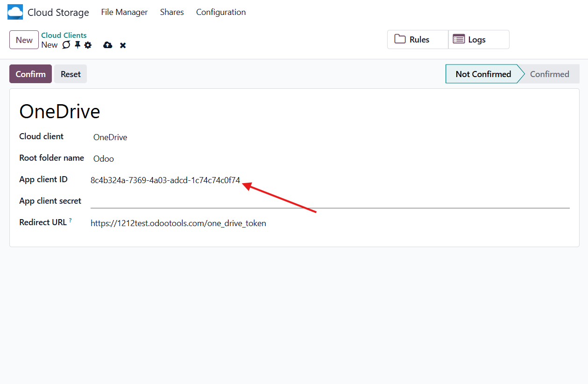Click the folder icon on Rules button

400,39
